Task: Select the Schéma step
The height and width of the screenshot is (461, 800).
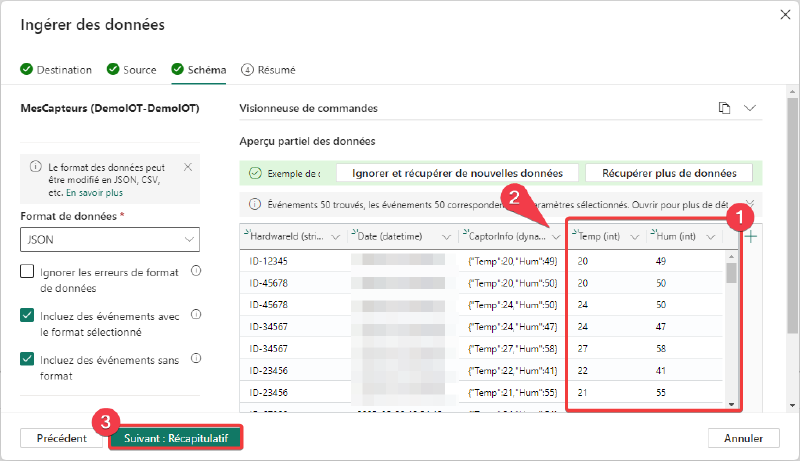Action: (199, 70)
